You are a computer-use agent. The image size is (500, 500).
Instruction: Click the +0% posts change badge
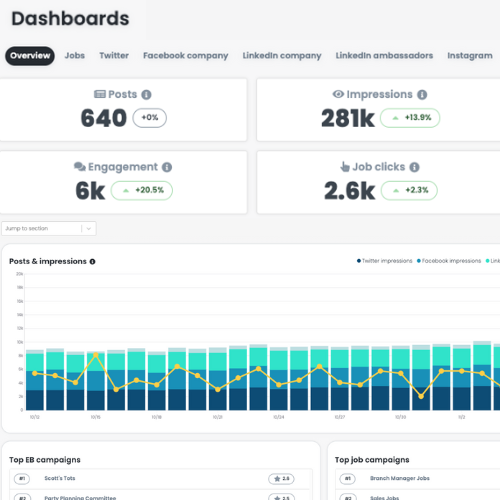150,118
